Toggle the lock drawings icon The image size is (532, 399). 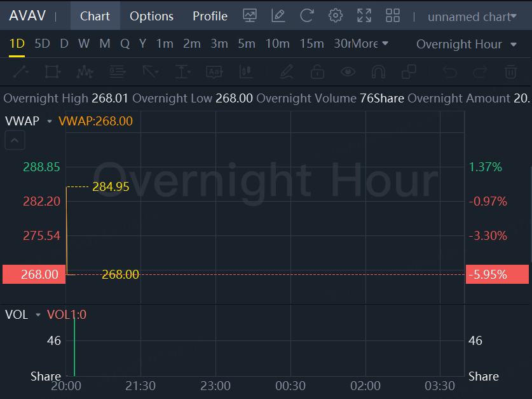pos(317,71)
